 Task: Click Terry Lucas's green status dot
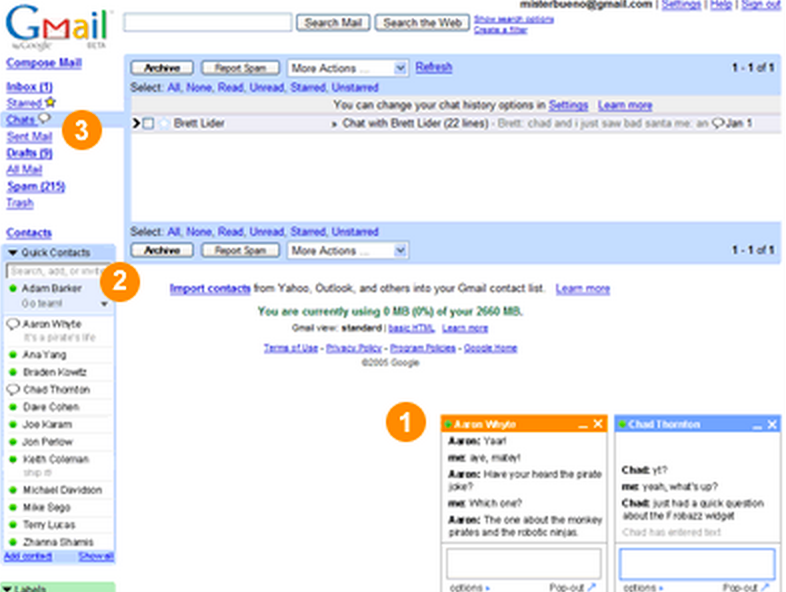pyautogui.click(x=13, y=525)
